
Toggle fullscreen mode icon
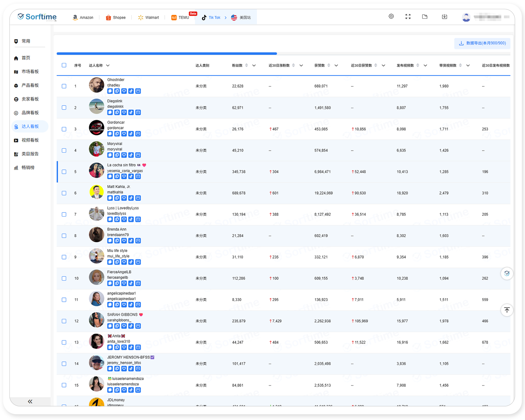click(x=408, y=16)
